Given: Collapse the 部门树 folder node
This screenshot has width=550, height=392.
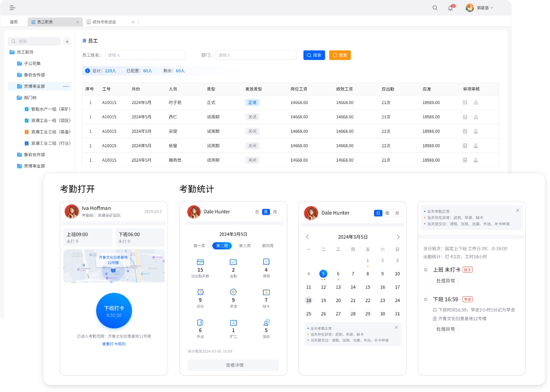Looking at the screenshot, I should (30, 98).
